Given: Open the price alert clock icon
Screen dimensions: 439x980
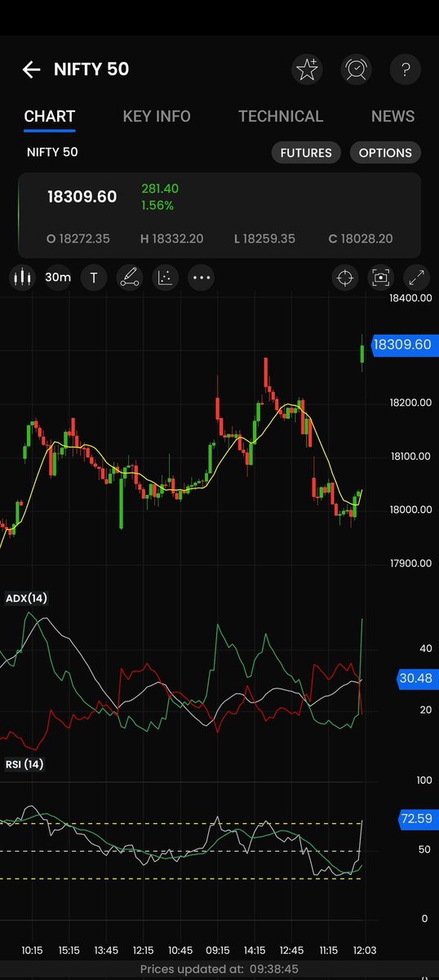Looking at the screenshot, I should (356, 69).
